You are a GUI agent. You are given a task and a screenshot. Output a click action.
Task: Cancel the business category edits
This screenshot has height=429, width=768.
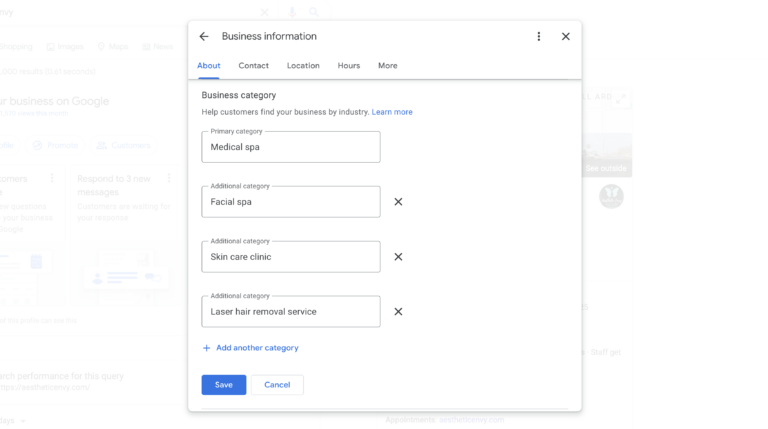pos(277,385)
